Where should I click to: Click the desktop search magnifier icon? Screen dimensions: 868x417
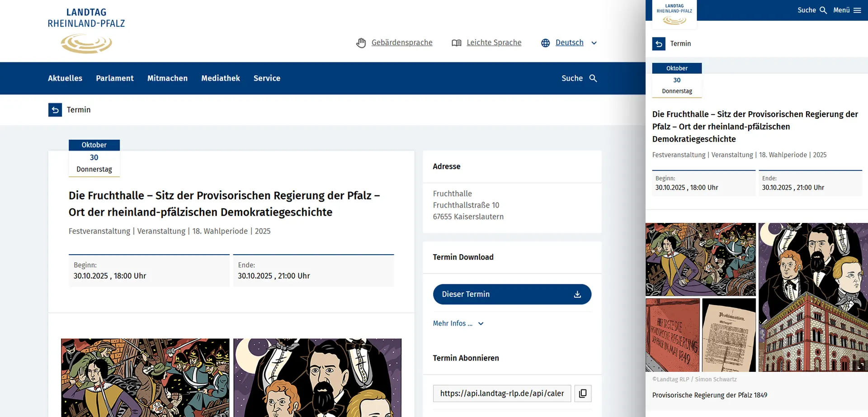[593, 78]
